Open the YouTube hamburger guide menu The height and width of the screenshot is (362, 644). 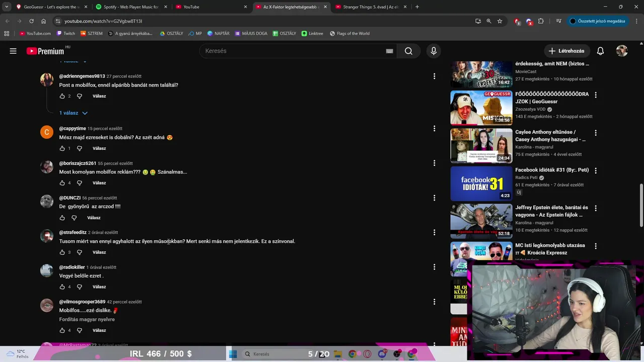click(x=13, y=51)
